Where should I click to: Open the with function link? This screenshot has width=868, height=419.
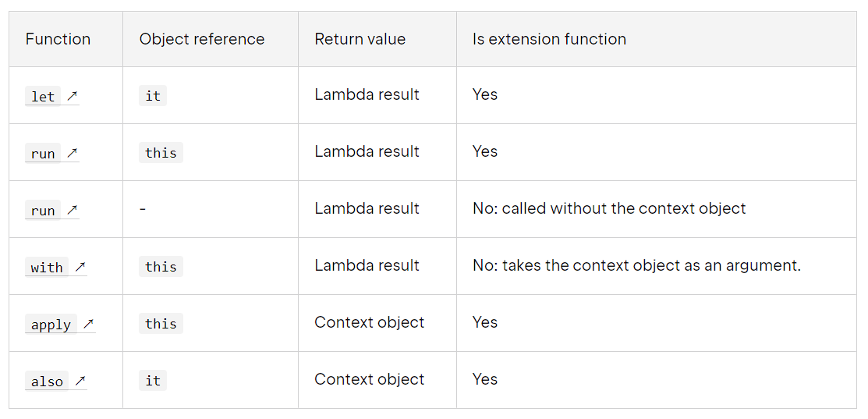point(47,267)
